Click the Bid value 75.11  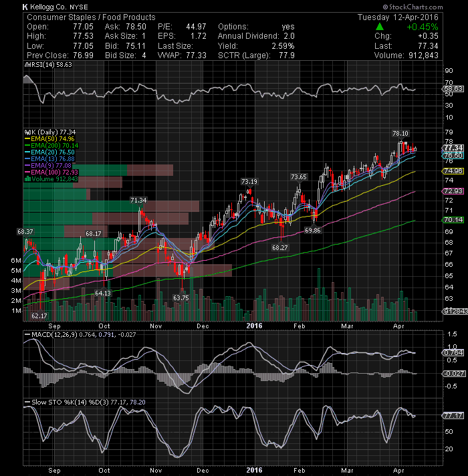click(x=136, y=46)
